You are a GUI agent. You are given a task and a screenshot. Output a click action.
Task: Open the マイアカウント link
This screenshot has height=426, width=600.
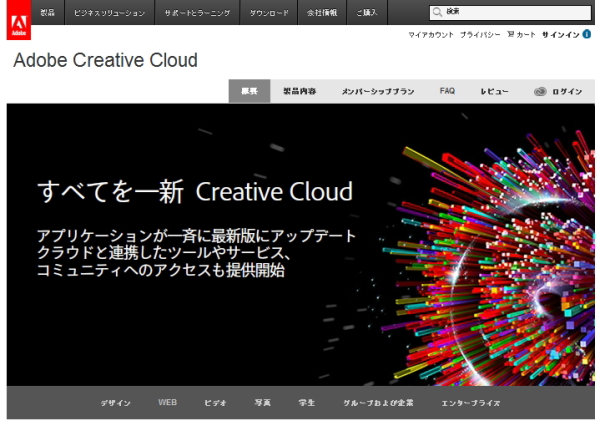point(430,34)
